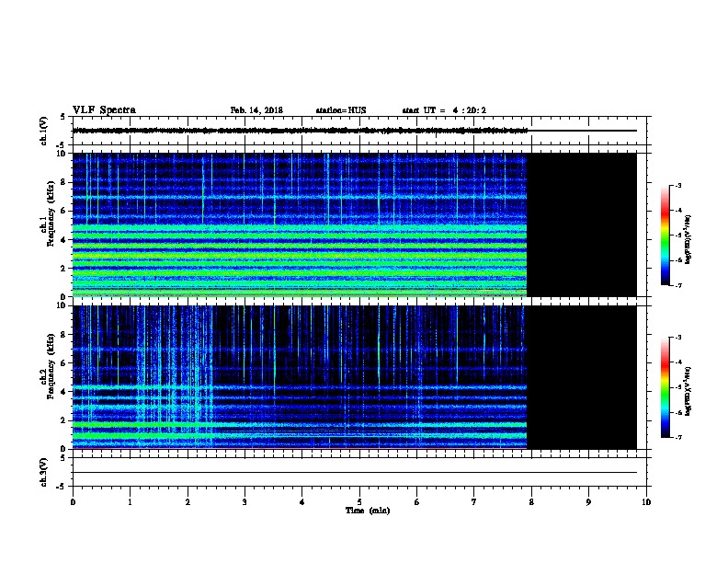Click the -3 label on ch.1 color bar
Screen dimensions: 728x563
point(677,186)
